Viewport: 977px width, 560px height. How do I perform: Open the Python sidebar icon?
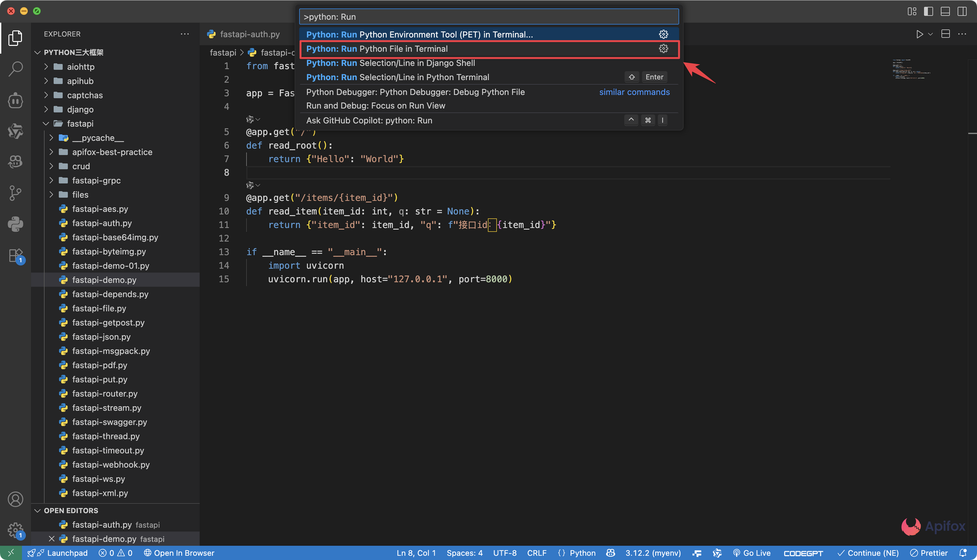16,224
